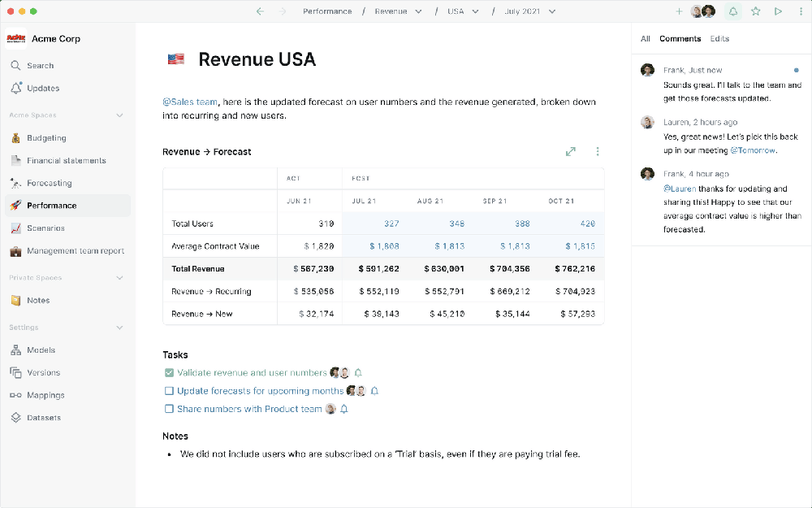
Task: Switch to the All tab
Action: pyautogui.click(x=645, y=38)
